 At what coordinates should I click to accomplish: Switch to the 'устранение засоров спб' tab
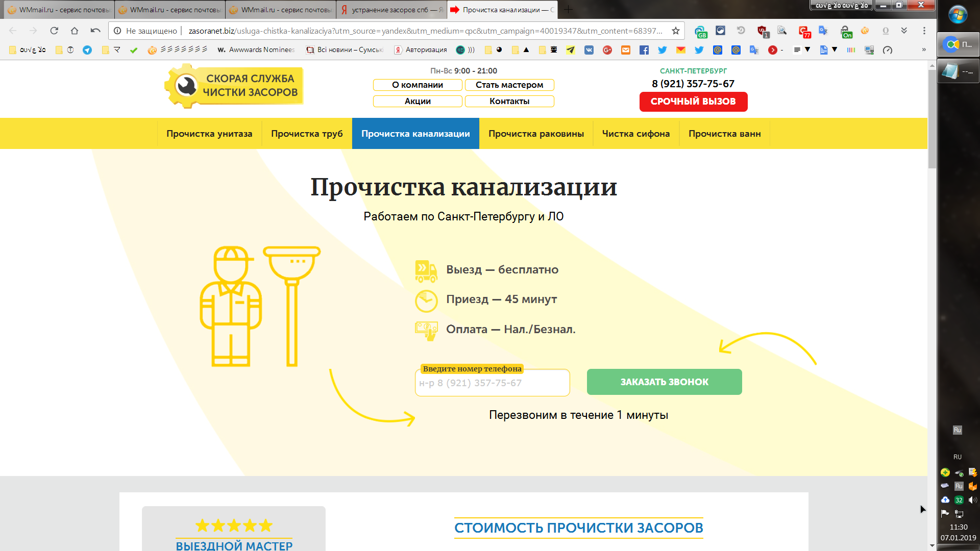coord(391,10)
